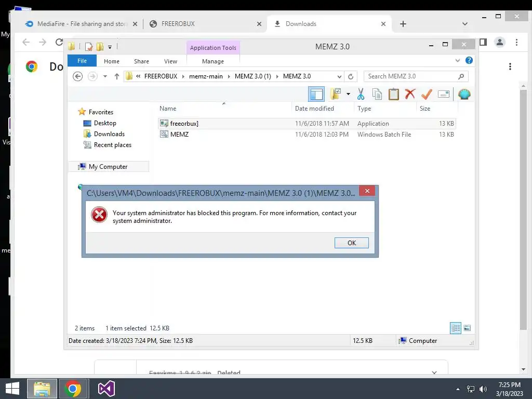532x399 pixels.
Task: Open recent locations dropdown arrow
Action: 105,76
